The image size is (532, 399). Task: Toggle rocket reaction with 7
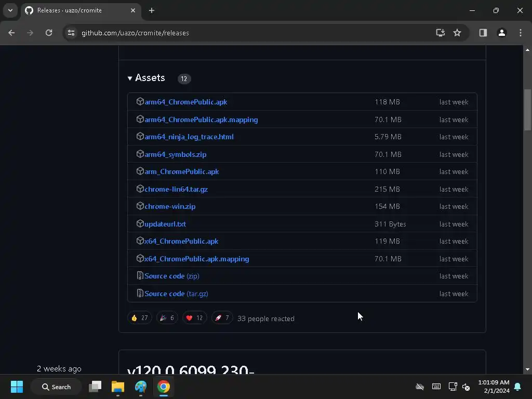pos(222,318)
